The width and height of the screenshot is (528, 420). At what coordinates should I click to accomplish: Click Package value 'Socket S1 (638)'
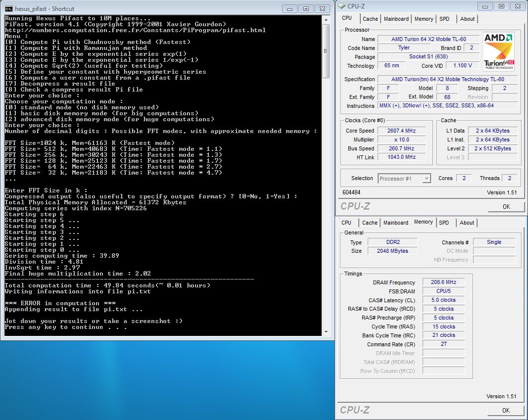pos(429,56)
